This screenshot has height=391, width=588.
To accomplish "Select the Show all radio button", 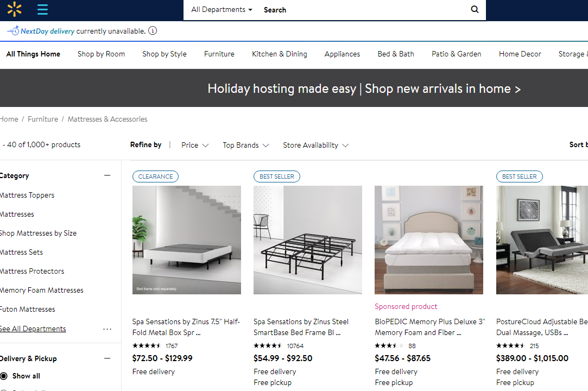I will 4,376.
